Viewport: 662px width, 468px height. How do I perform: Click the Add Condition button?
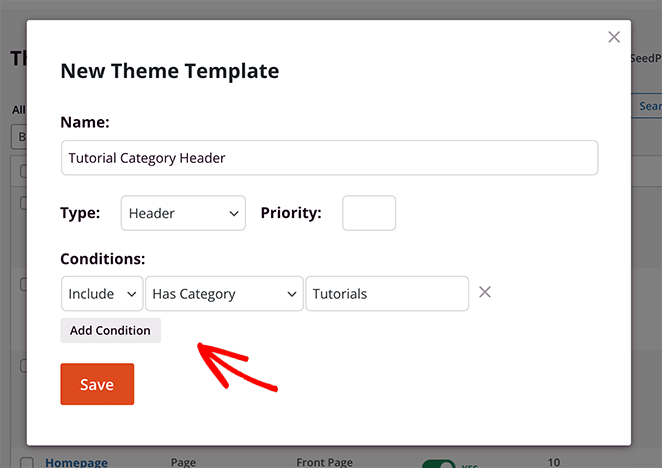110,330
